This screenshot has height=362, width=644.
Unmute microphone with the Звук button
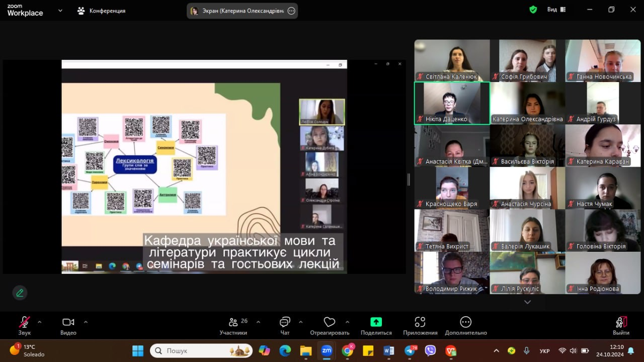24,323
